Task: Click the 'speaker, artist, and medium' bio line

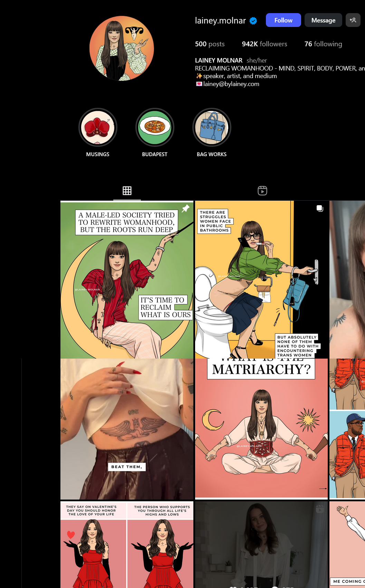Action: tap(240, 76)
